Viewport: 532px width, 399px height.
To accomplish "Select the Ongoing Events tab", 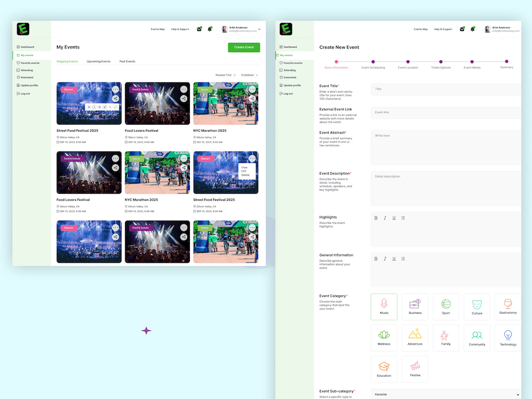I will click(x=67, y=61).
